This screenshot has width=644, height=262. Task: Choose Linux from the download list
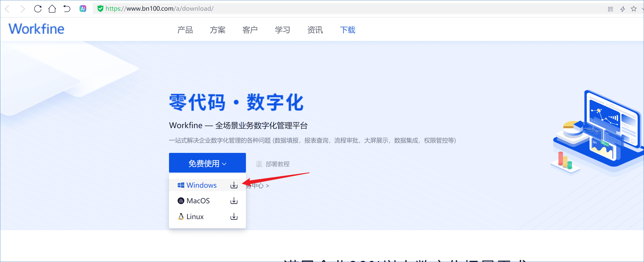207,216
